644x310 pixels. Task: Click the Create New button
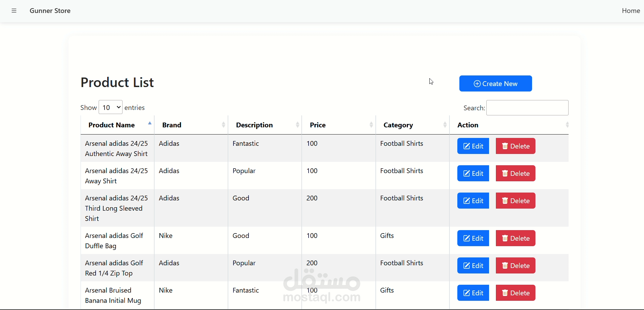click(x=496, y=84)
